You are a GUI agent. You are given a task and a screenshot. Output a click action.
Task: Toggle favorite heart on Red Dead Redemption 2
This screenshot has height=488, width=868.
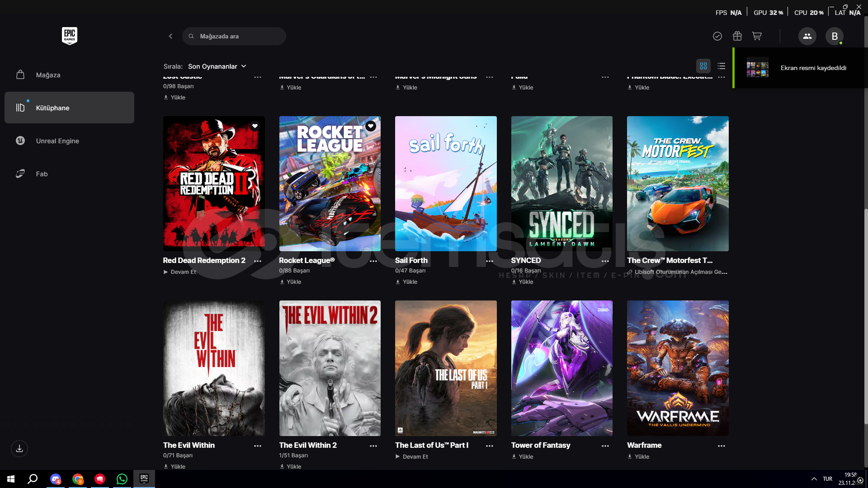click(255, 126)
